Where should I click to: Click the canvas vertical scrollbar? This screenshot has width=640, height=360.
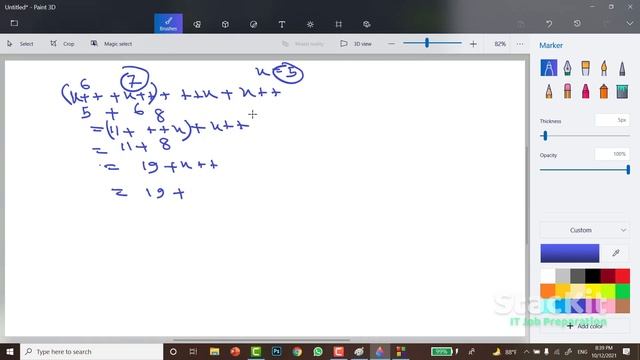[527, 196]
